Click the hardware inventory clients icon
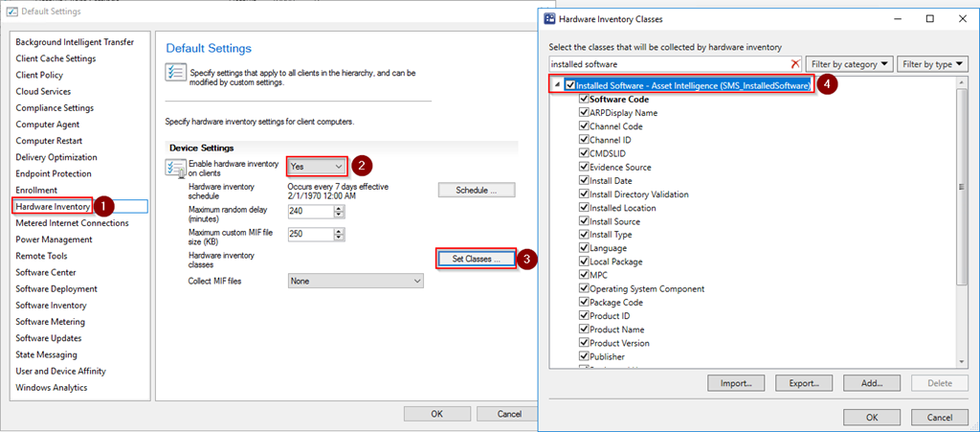Image resolution: width=980 pixels, height=432 pixels. point(175,168)
